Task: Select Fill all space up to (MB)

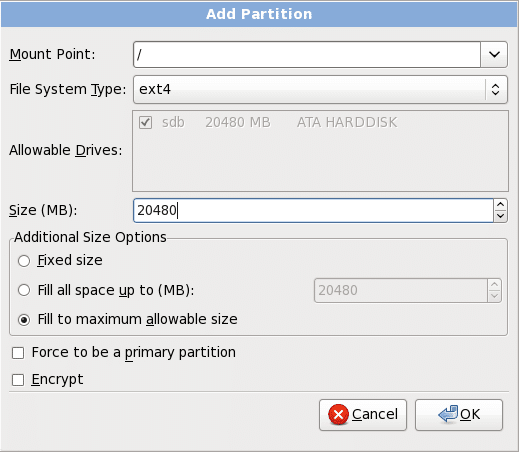Action: click(x=24, y=290)
